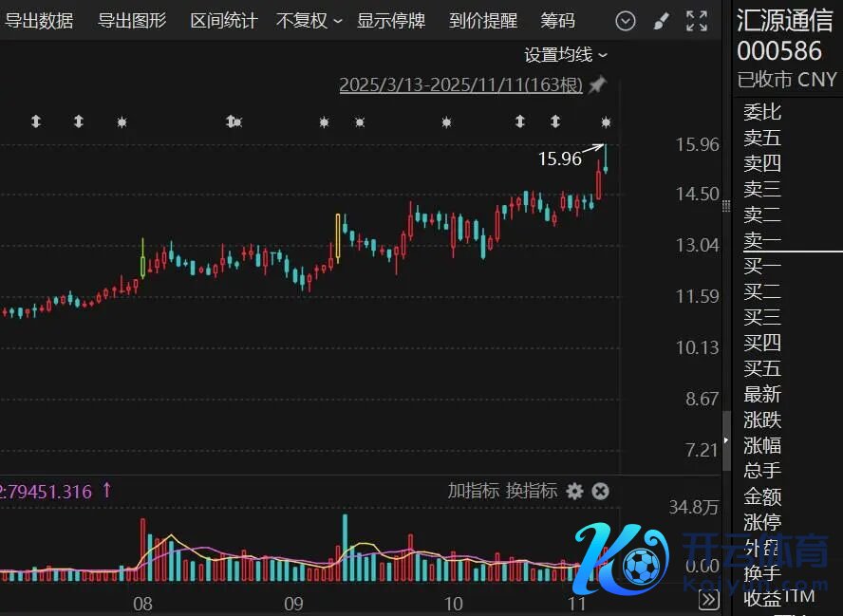Open the 设置均线 moving average dropdown
Screen dimensions: 843x616
click(x=566, y=55)
